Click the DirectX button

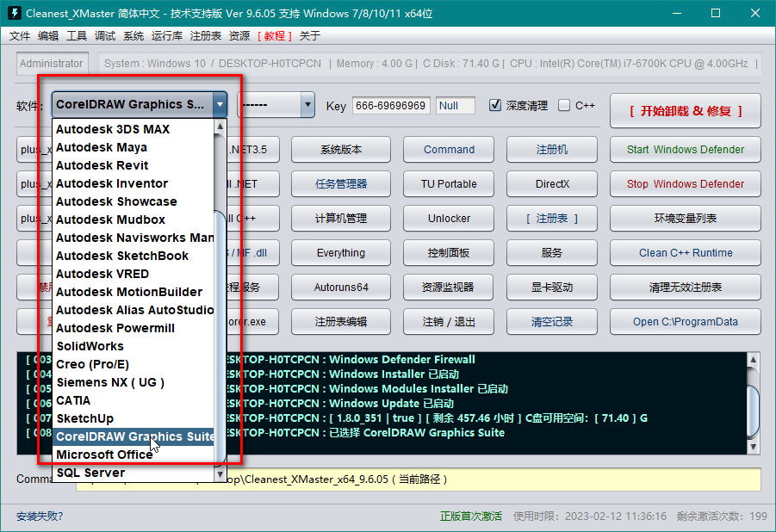pyautogui.click(x=552, y=184)
